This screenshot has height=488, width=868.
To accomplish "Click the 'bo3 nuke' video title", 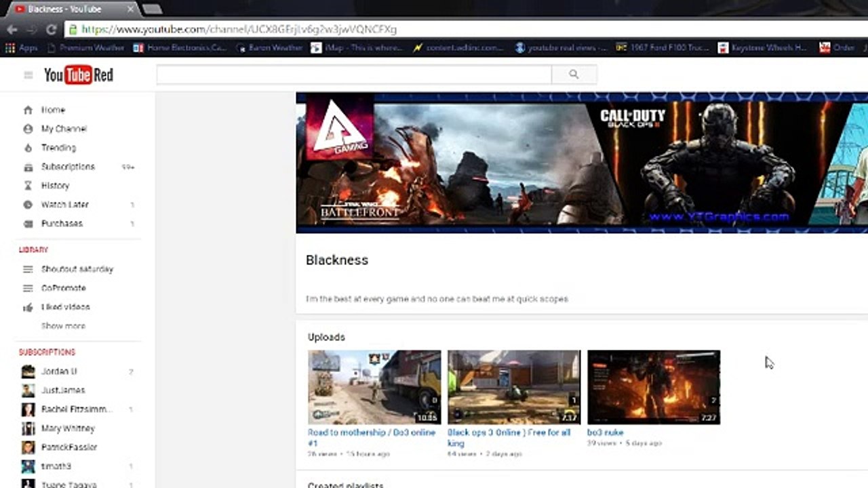I will [x=605, y=432].
